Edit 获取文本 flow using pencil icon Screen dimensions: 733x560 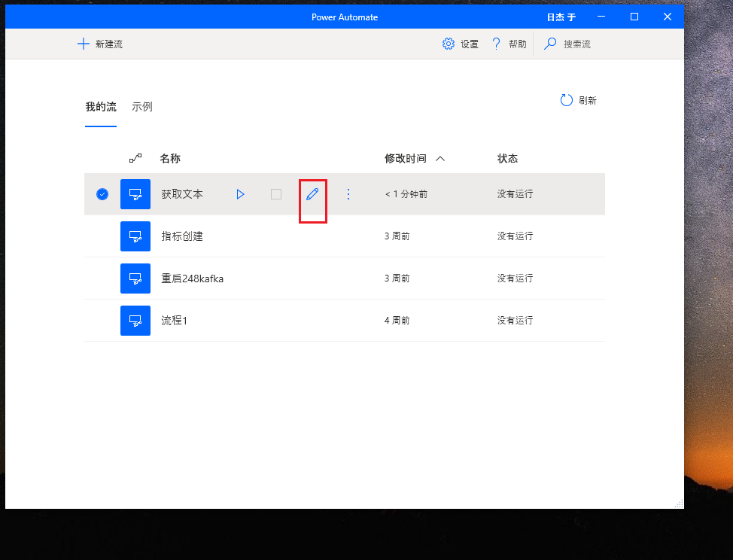tap(312, 194)
